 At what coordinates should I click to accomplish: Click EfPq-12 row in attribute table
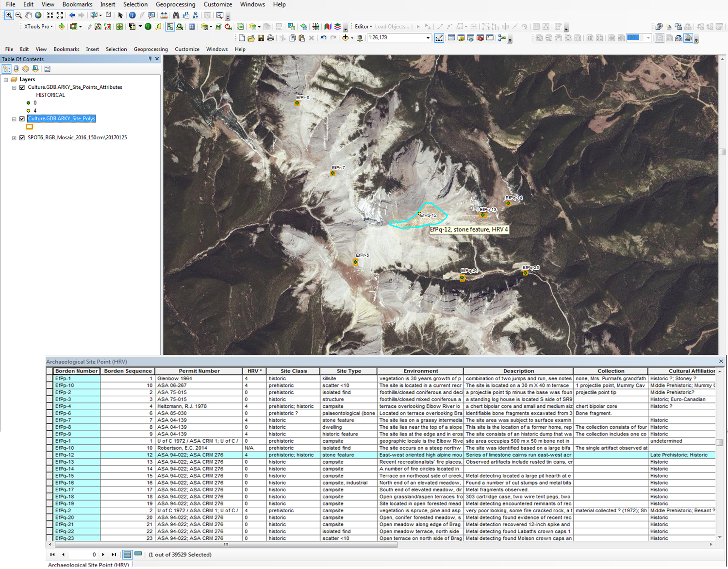pos(381,455)
